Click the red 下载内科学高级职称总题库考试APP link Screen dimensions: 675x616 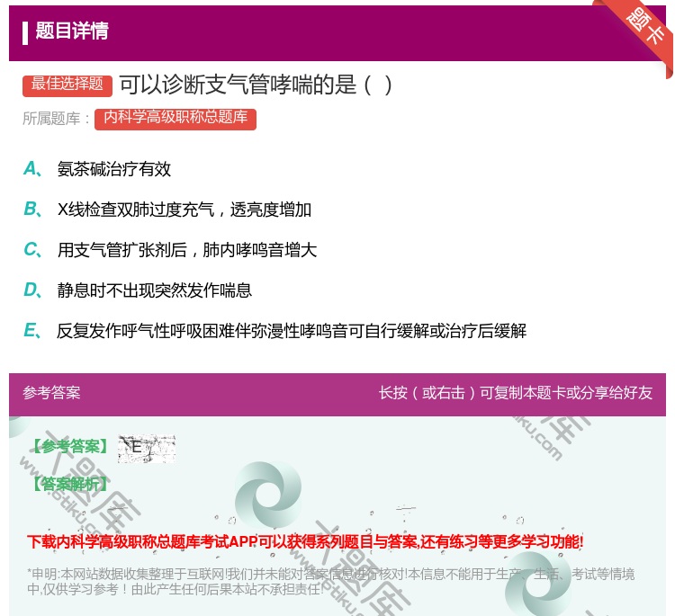pos(305,541)
